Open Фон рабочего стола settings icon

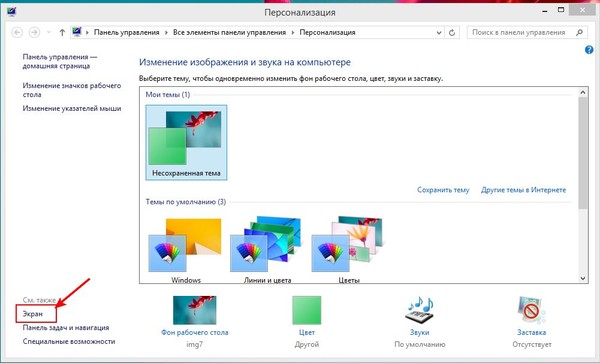194,310
